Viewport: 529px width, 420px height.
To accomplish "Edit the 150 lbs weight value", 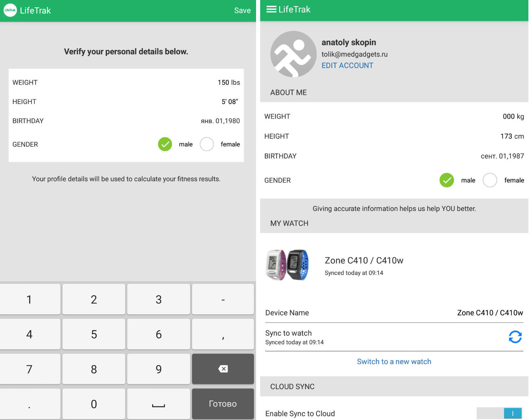I will (x=229, y=82).
